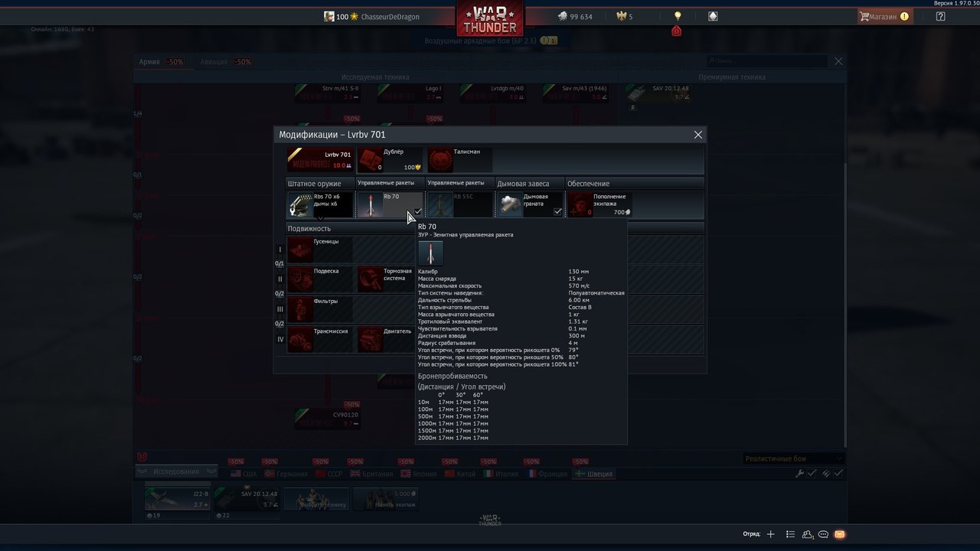Image resolution: width=980 pixels, height=551 pixels.
Task: Toggle the Дымовая граната checkbox
Action: [557, 211]
